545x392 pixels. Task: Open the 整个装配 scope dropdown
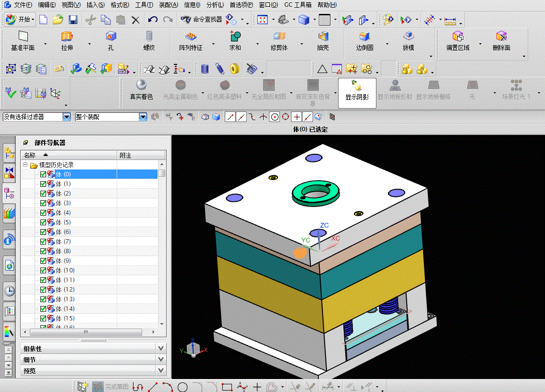(143, 117)
